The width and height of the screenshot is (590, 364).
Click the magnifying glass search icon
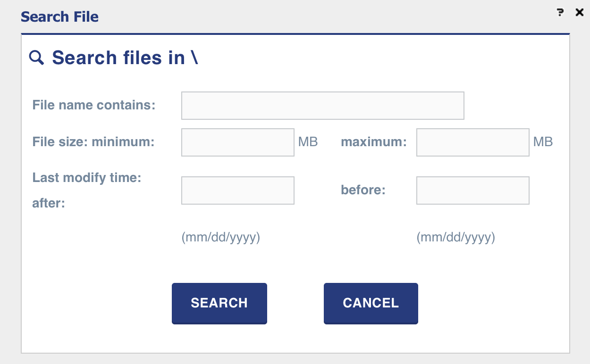pos(36,58)
